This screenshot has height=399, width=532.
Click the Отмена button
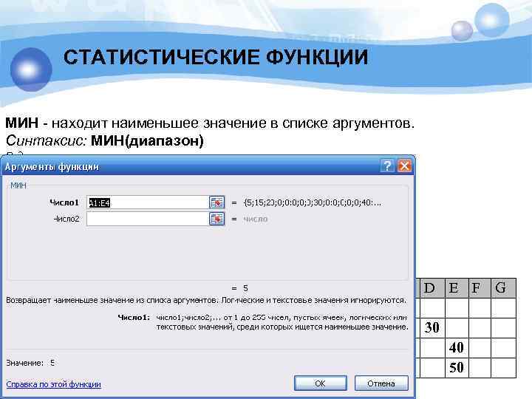coord(381,383)
